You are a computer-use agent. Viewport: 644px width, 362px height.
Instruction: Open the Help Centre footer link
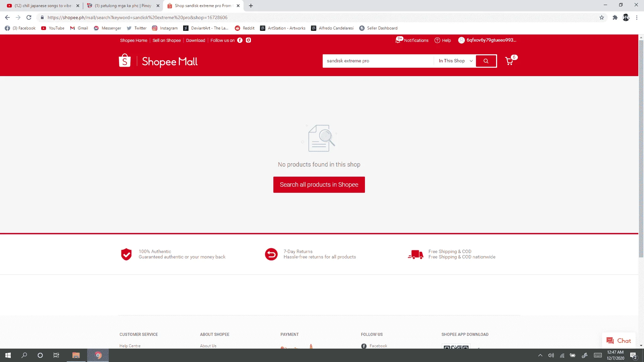130,346
